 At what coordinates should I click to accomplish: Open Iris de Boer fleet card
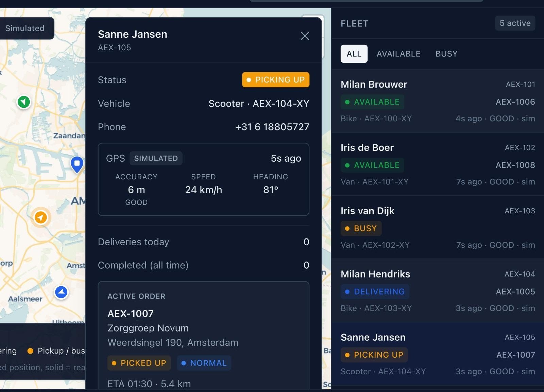pyautogui.click(x=438, y=164)
